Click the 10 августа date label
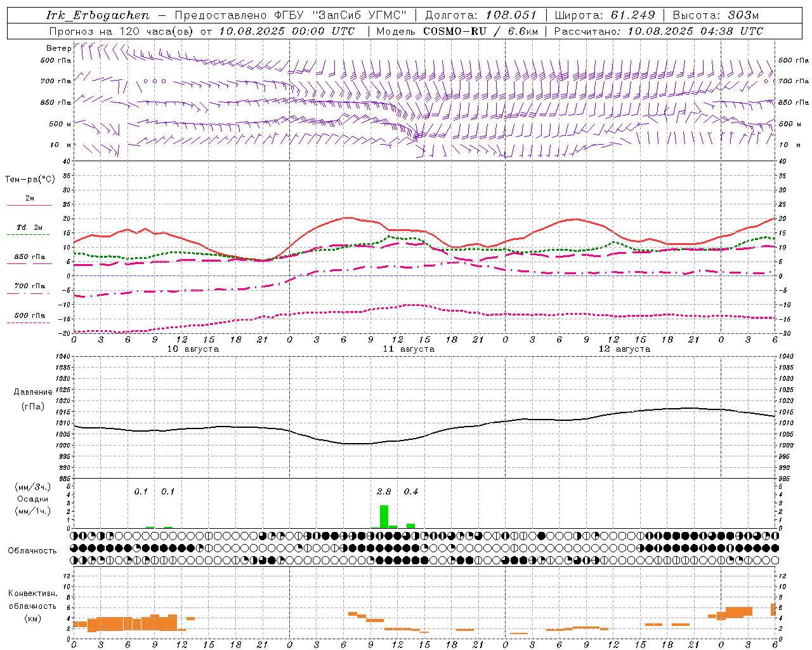The height and width of the screenshot is (650, 812). point(193,349)
